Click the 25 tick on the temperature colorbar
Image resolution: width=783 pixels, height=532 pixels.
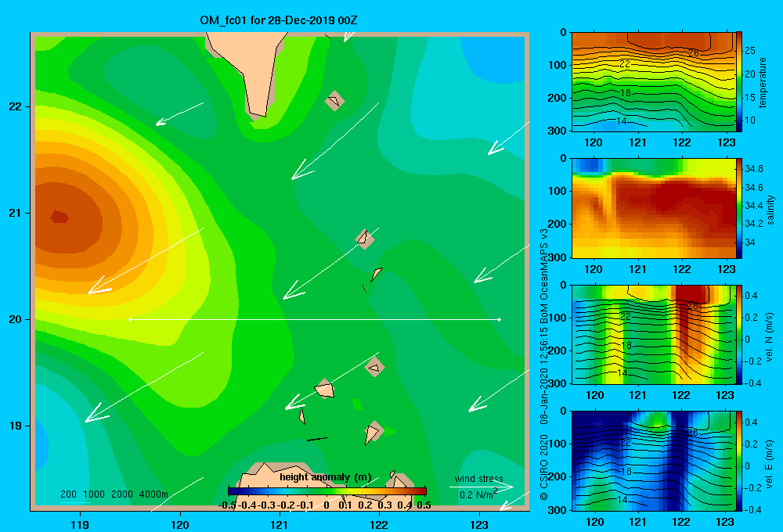pos(749,50)
